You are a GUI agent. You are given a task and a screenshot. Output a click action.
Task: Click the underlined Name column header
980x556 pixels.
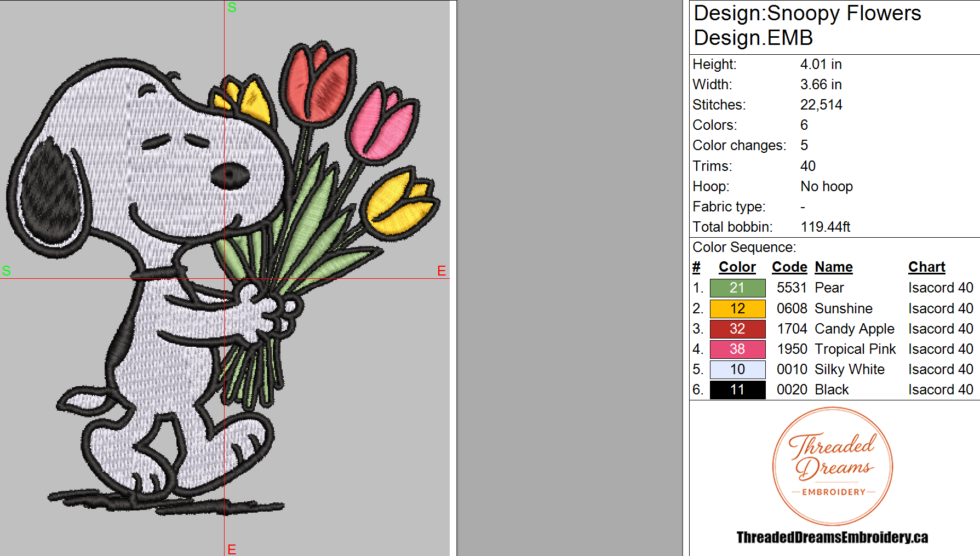[834, 267]
